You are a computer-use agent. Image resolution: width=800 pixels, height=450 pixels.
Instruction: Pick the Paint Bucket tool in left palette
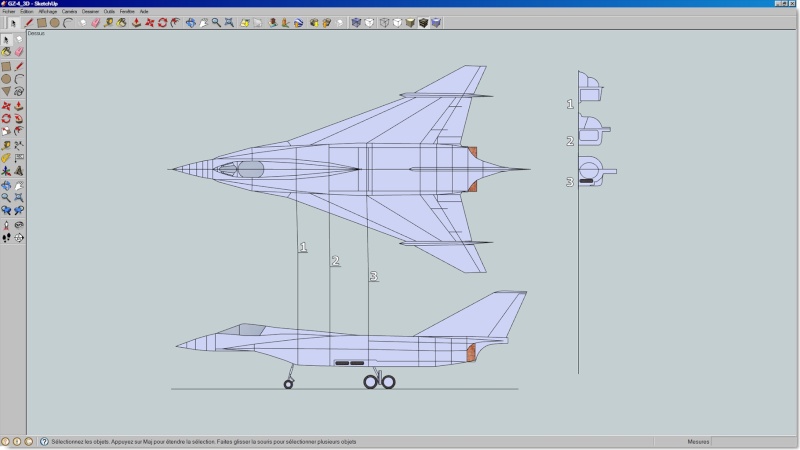click(6, 52)
